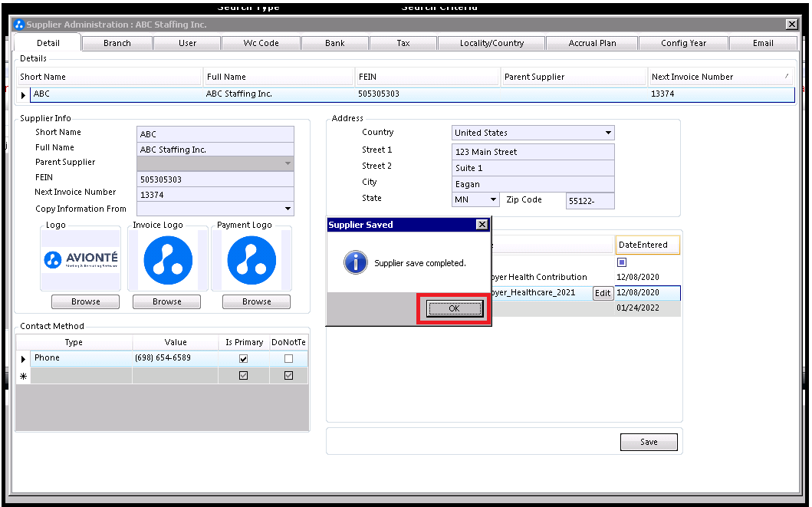Browse for Invoice Logo file

(166, 301)
